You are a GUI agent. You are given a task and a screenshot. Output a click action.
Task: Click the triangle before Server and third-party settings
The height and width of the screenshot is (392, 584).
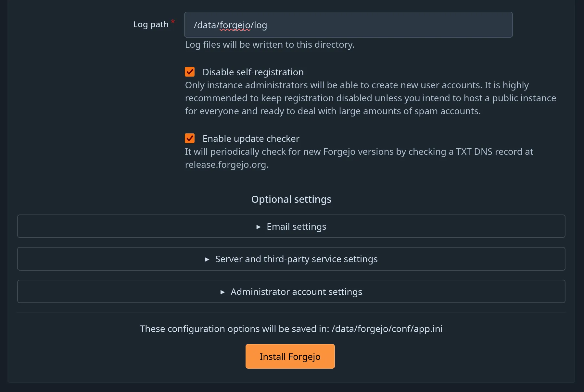point(207,259)
